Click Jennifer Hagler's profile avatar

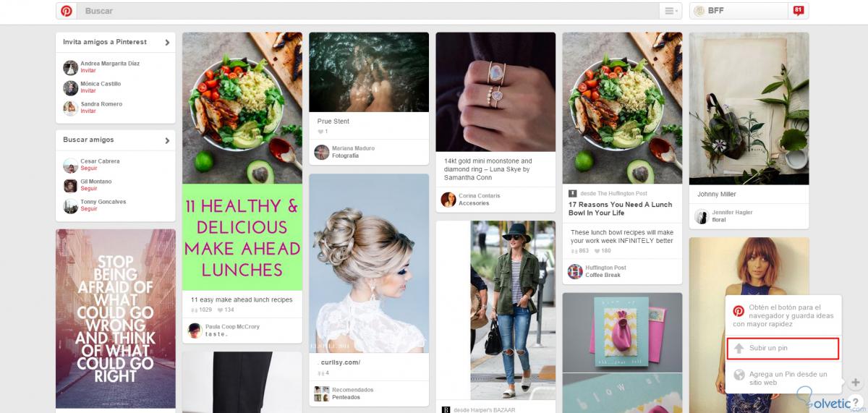click(702, 216)
